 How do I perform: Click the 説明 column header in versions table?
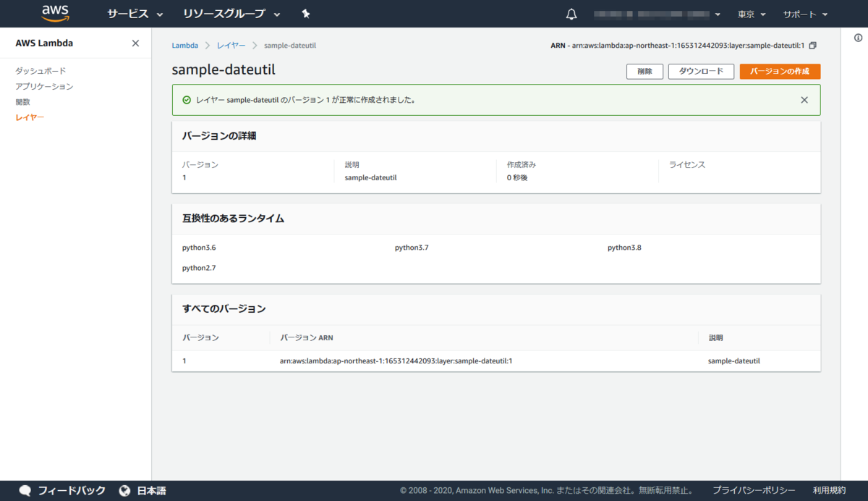pos(715,338)
